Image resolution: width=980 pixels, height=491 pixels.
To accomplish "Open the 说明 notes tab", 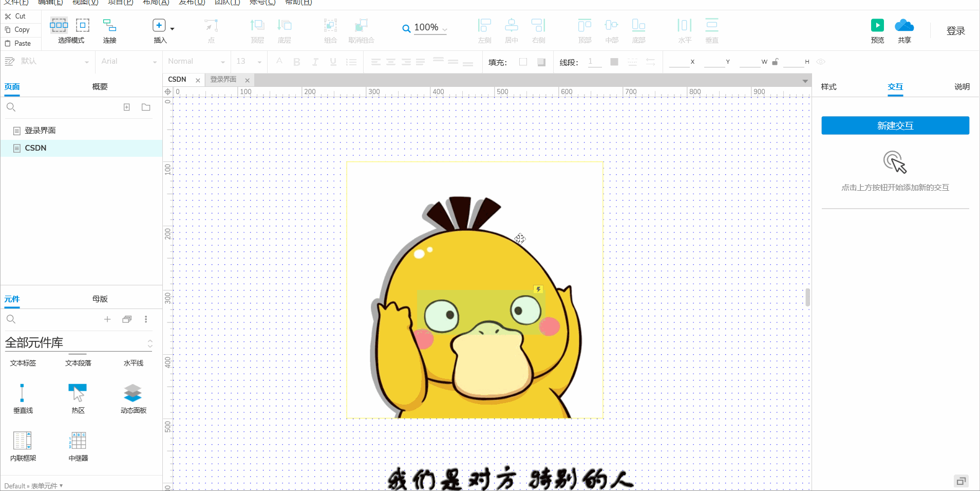I will pyautogui.click(x=962, y=86).
